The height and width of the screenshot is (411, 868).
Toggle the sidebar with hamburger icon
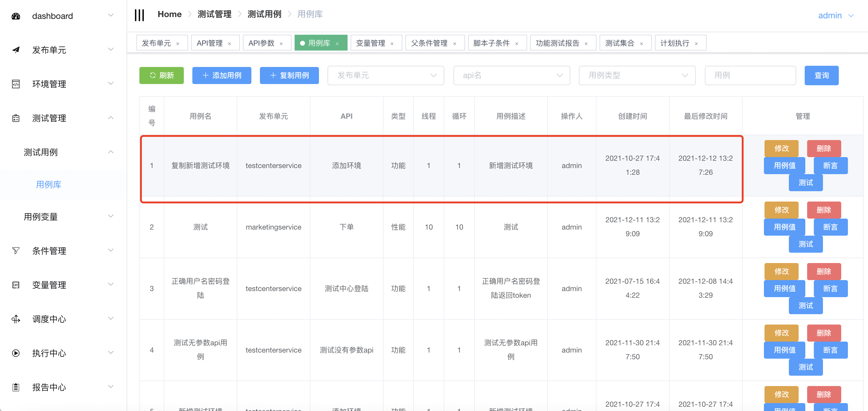[x=139, y=15]
